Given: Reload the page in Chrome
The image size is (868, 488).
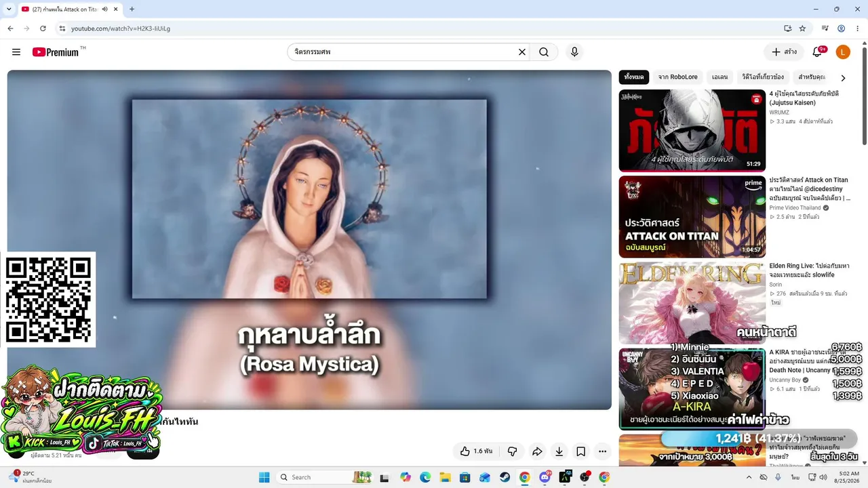Looking at the screenshot, I should [x=43, y=28].
